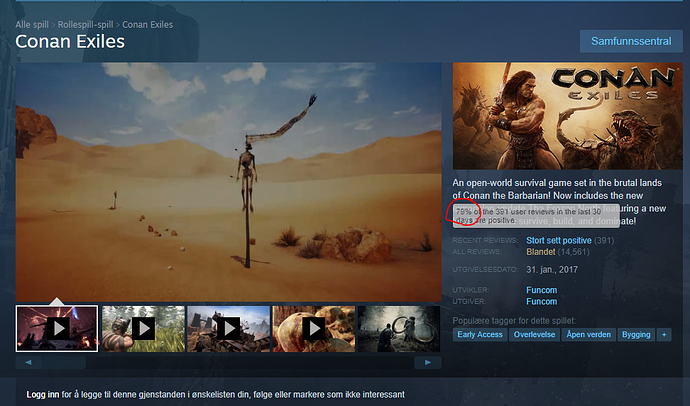Click 'Stort sett positive' recent reviews link
690x406 pixels.
coord(559,241)
